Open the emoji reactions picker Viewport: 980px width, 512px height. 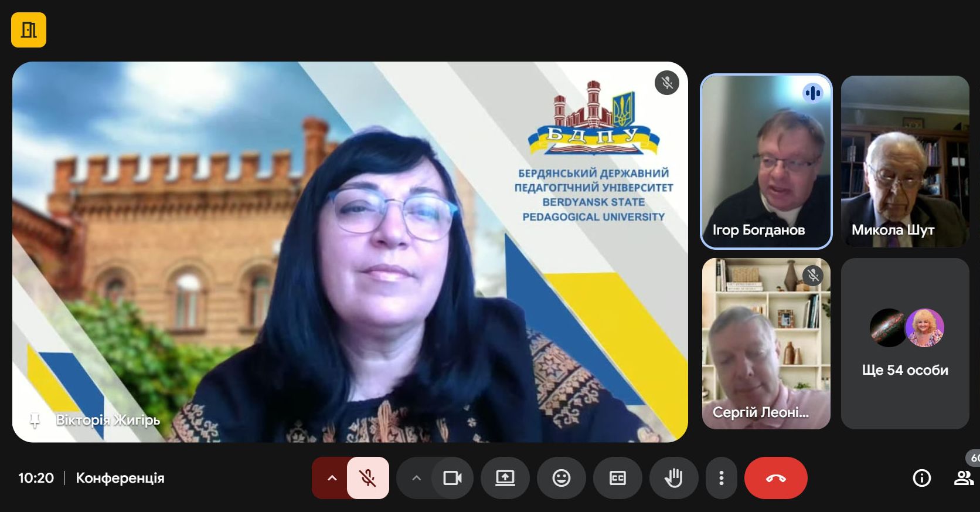coord(561,478)
